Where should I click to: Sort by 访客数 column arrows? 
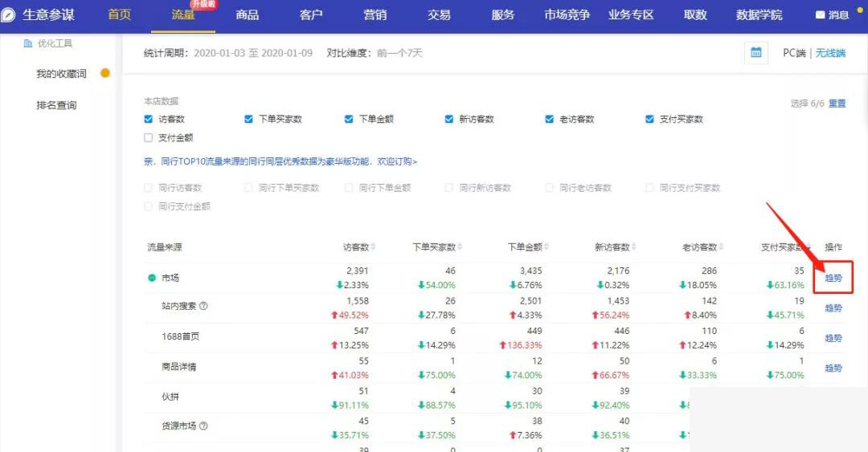pos(373,247)
